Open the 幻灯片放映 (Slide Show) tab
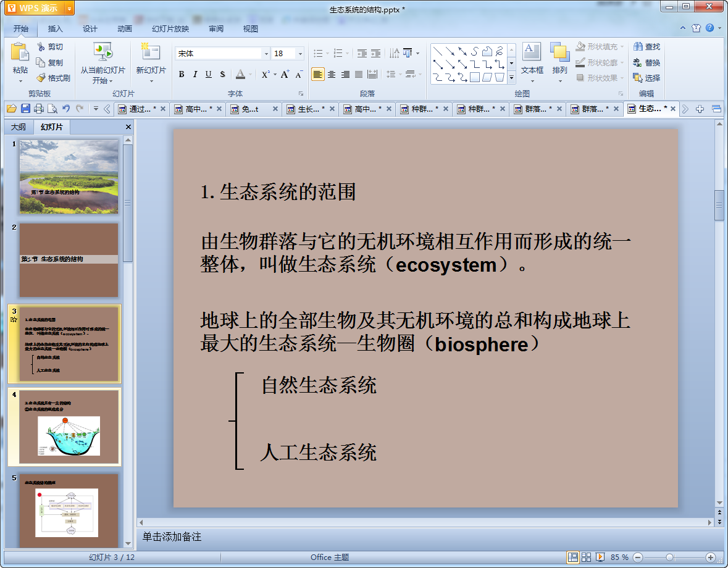728x568 pixels. 170,29
